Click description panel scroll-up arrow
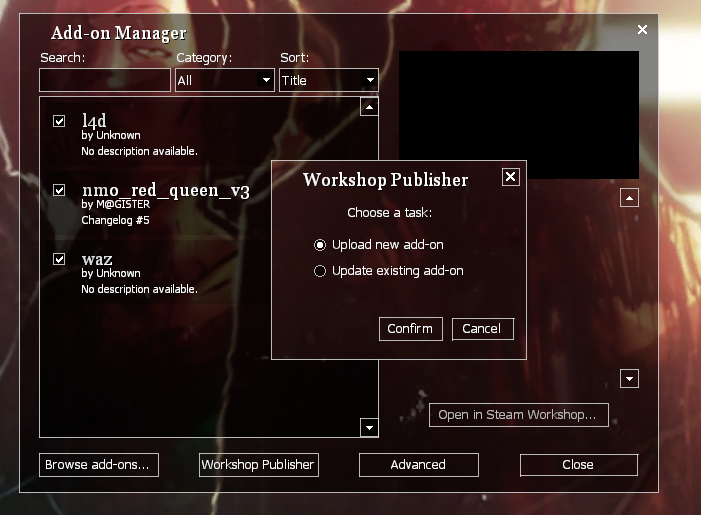 click(629, 198)
